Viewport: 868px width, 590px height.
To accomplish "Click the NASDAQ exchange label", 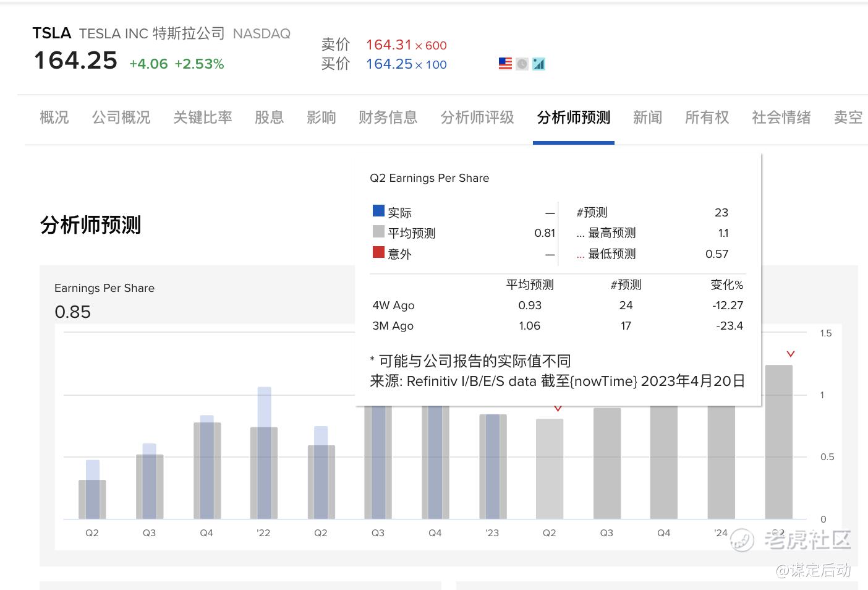I will click(262, 34).
